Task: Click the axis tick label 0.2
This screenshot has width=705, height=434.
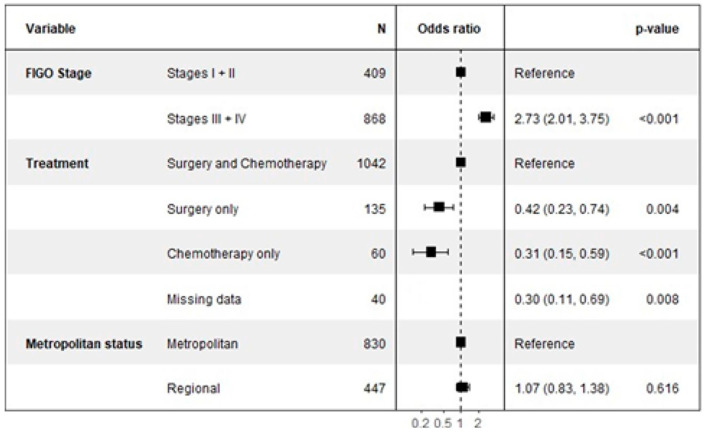Action: pos(420,423)
